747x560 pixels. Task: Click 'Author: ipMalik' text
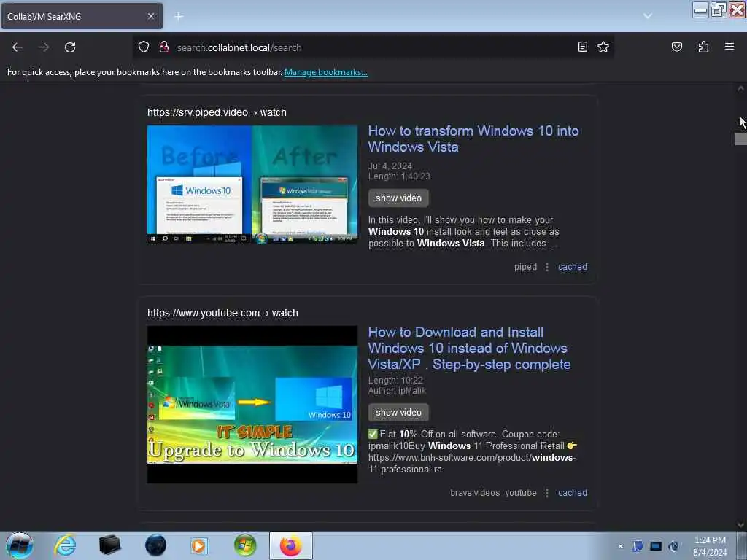pyautogui.click(x=398, y=391)
